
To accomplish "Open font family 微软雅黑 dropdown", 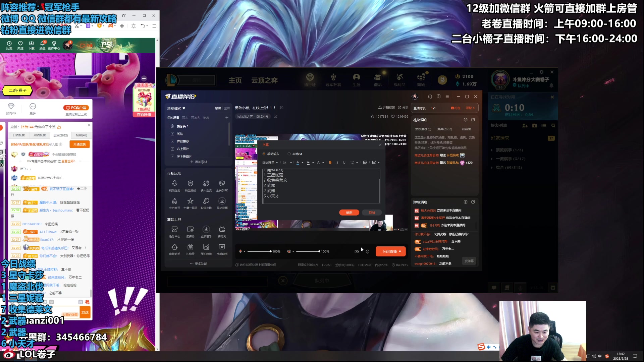I will tap(270, 163).
